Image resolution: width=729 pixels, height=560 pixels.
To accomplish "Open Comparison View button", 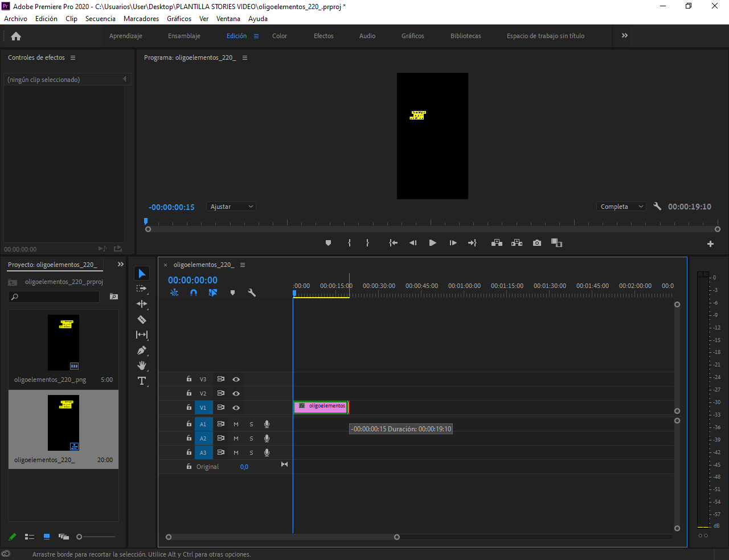I will (x=556, y=243).
